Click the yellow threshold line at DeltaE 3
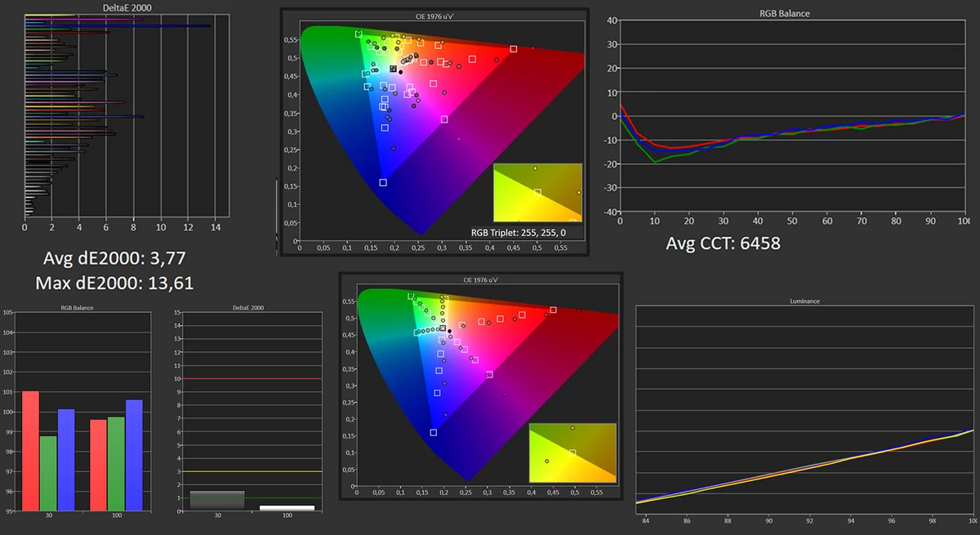The width and height of the screenshot is (980, 535). [251, 471]
